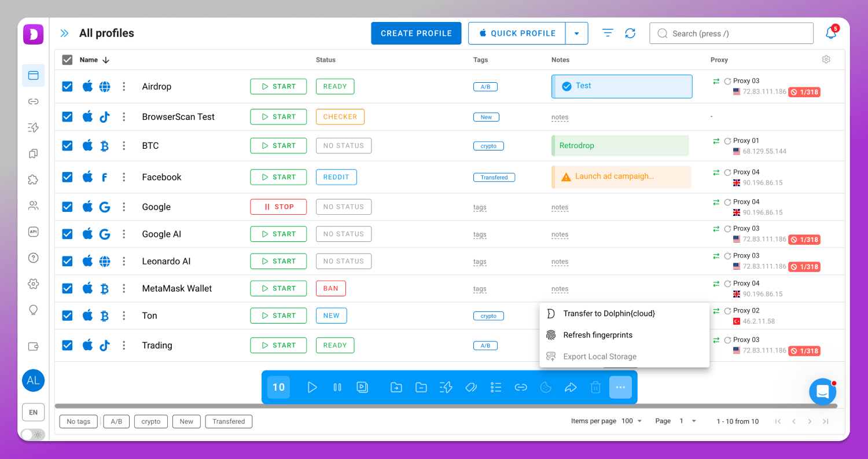Start the BrowserScan Test profile
Viewport: 868px width, 459px height.
(278, 116)
